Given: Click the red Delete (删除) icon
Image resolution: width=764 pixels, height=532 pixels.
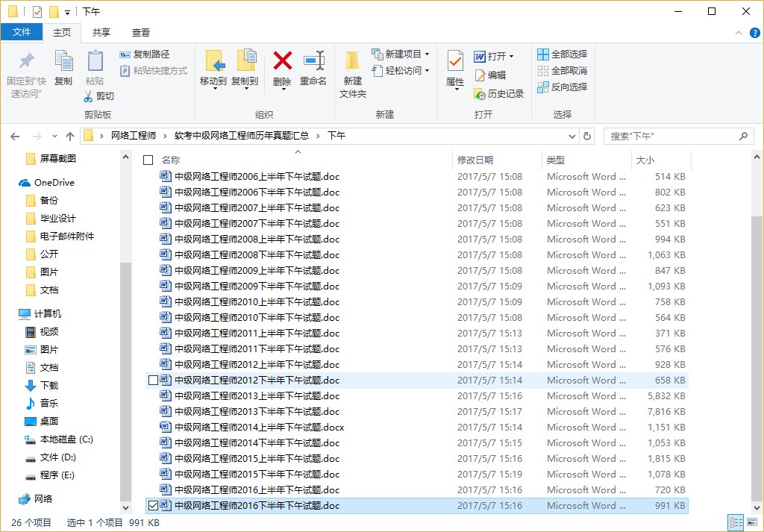Looking at the screenshot, I should tap(282, 61).
